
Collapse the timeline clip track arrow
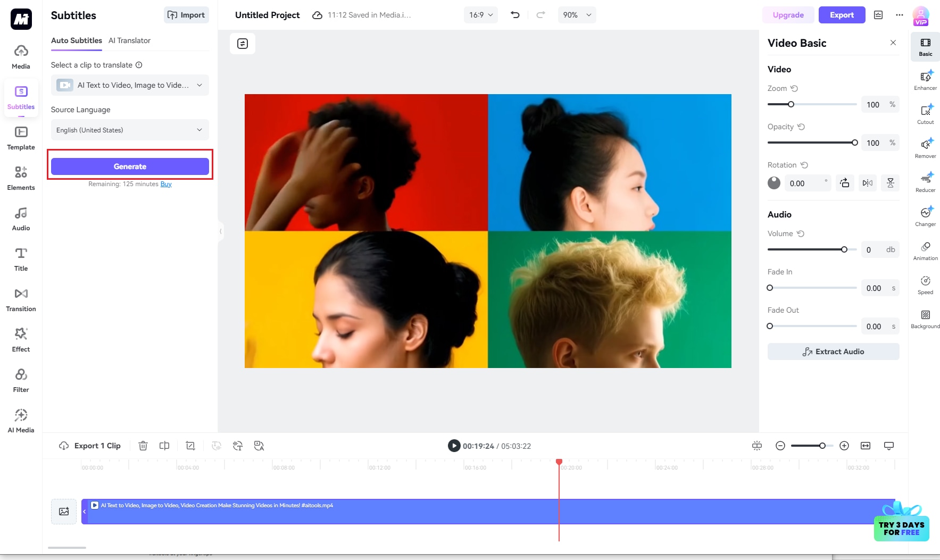click(x=84, y=512)
